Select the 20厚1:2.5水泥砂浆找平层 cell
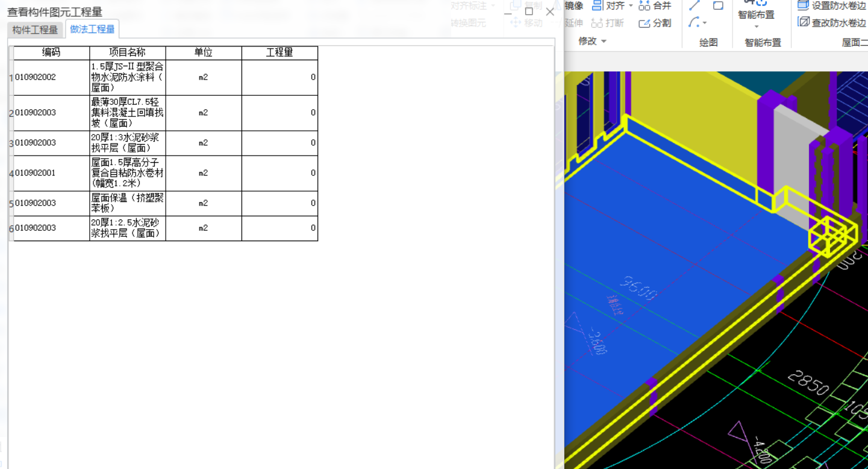 coord(128,228)
